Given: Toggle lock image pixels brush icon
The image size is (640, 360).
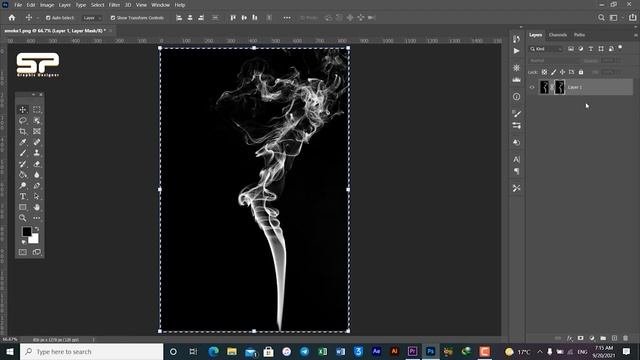Looking at the screenshot, I should coord(553,72).
